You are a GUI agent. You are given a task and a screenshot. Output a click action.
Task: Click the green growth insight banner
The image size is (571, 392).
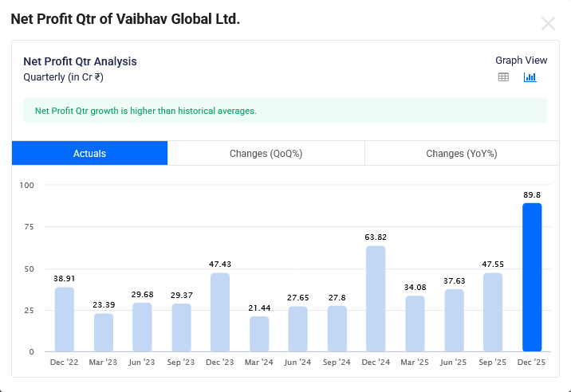click(285, 111)
